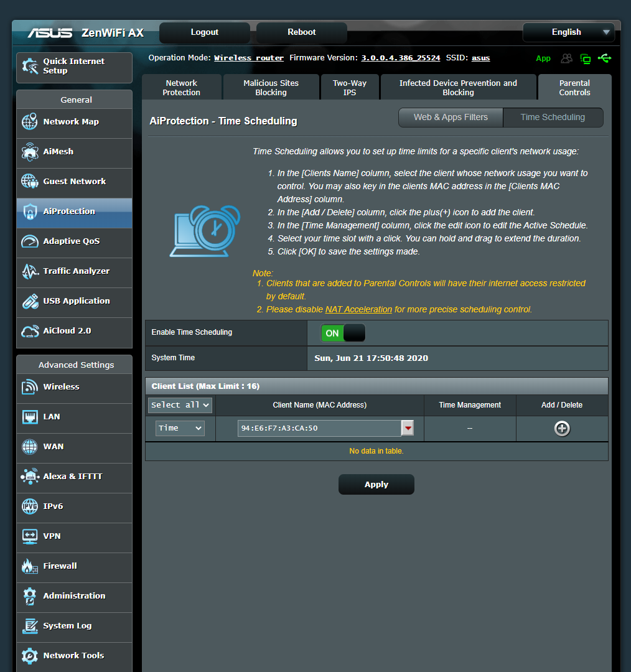The height and width of the screenshot is (672, 631).
Task: Expand client MAC list with red arrow
Action: (408, 428)
